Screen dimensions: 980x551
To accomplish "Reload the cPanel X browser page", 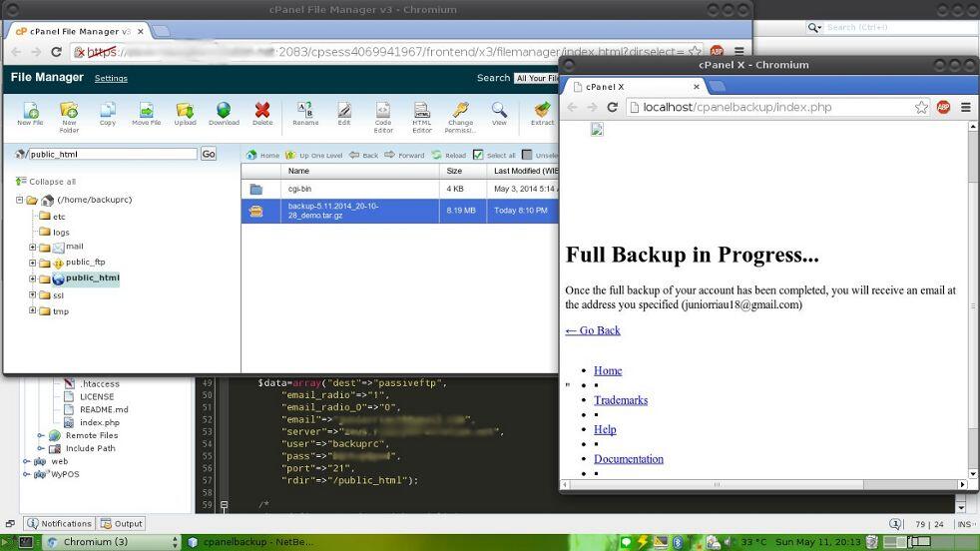I will [x=612, y=107].
